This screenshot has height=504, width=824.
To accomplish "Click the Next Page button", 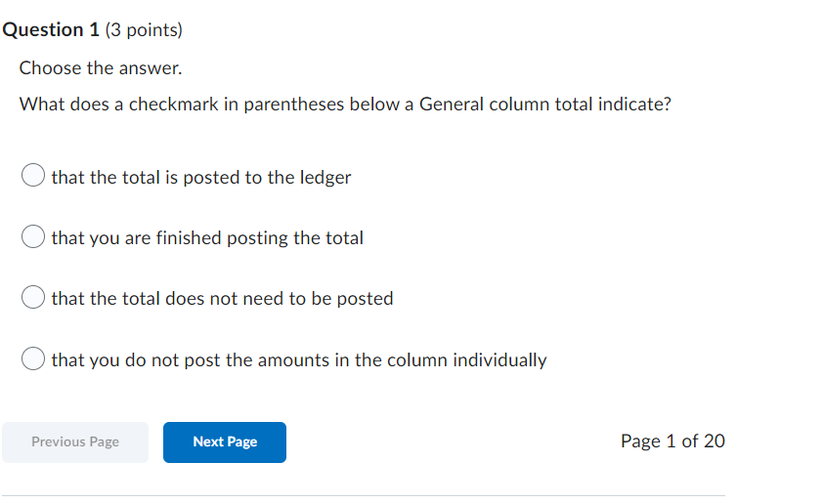I will point(225,441).
